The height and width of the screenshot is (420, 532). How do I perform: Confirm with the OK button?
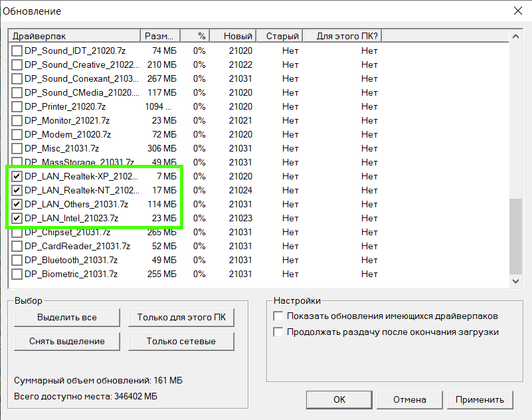[339, 400]
